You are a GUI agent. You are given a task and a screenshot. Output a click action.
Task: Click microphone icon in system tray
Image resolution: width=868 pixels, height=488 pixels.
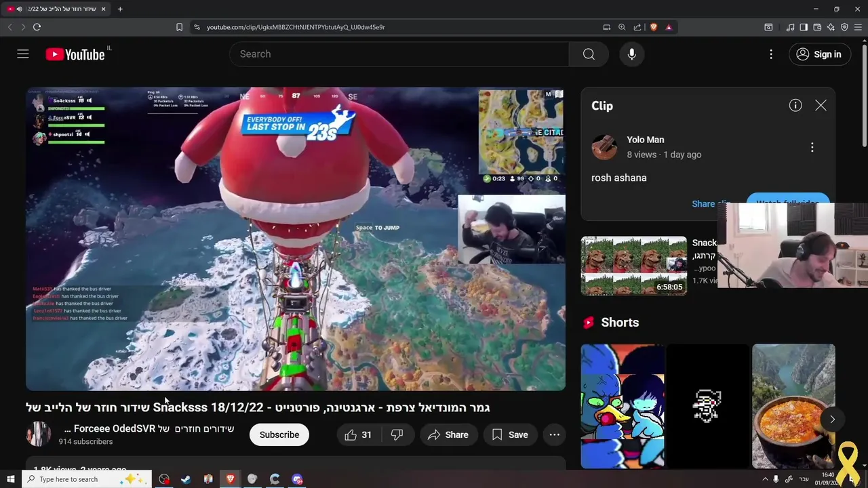(776, 479)
